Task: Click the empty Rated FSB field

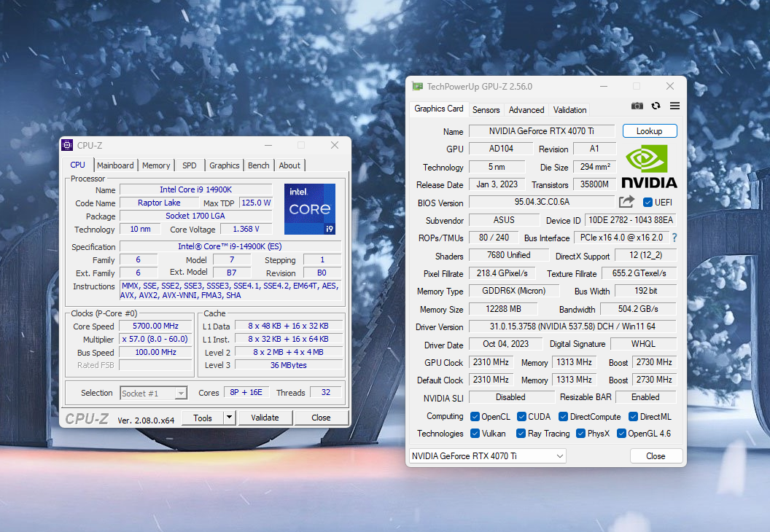Action: [x=155, y=365]
